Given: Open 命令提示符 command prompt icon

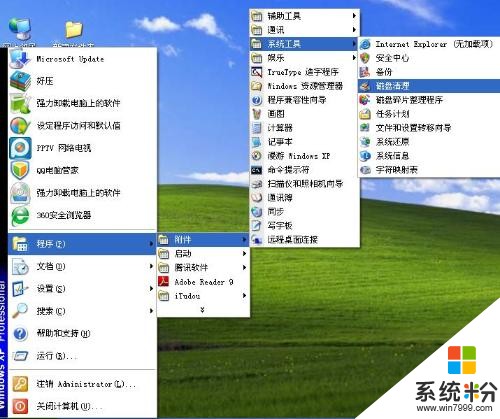Looking at the screenshot, I should [256, 170].
